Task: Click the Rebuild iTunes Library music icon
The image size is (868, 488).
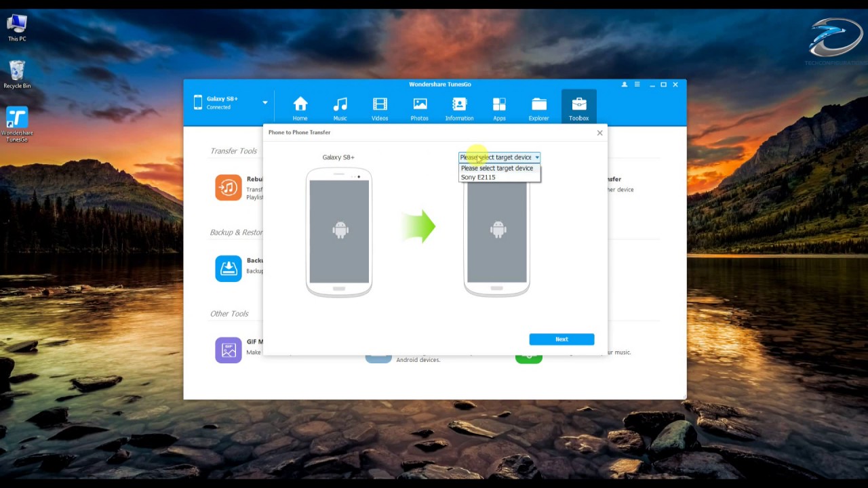Action: point(229,188)
